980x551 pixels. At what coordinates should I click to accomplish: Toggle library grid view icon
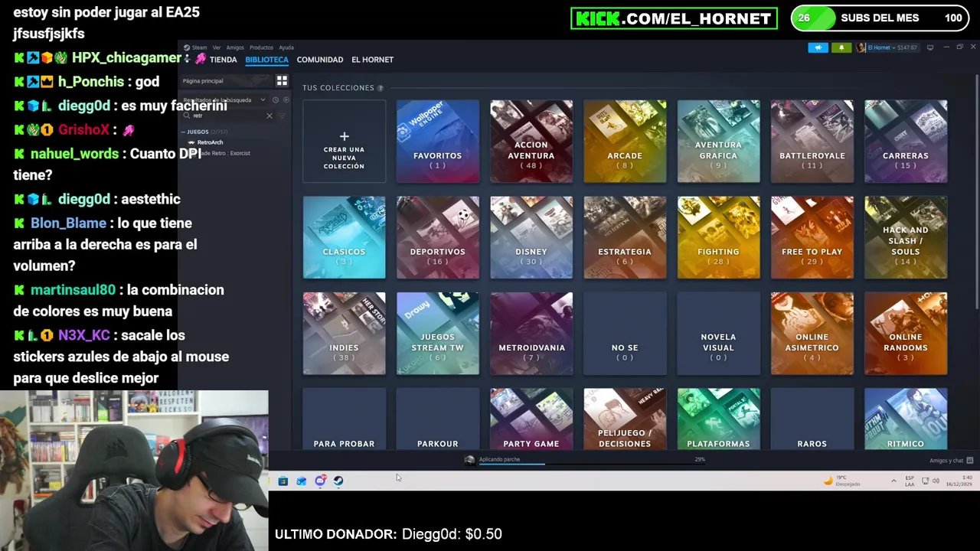point(282,80)
